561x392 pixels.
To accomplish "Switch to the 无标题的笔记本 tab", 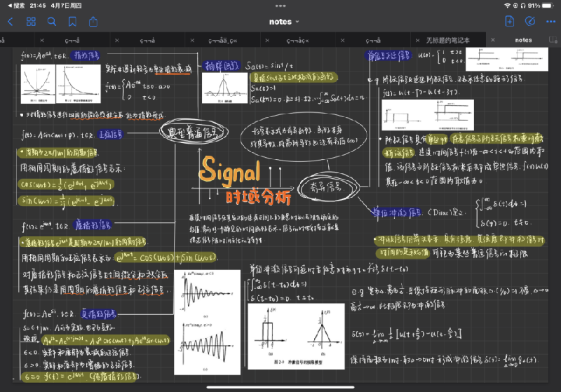I will pyautogui.click(x=448, y=40).
